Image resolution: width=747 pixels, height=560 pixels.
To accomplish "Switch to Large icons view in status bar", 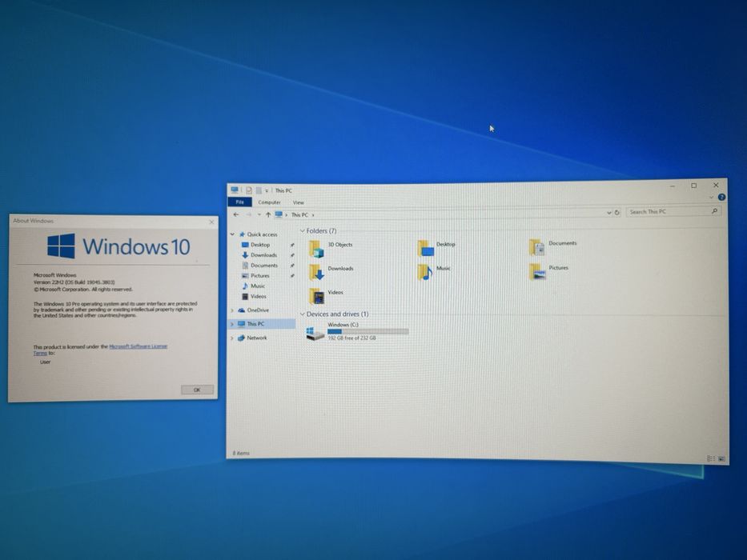I will tap(721, 459).
